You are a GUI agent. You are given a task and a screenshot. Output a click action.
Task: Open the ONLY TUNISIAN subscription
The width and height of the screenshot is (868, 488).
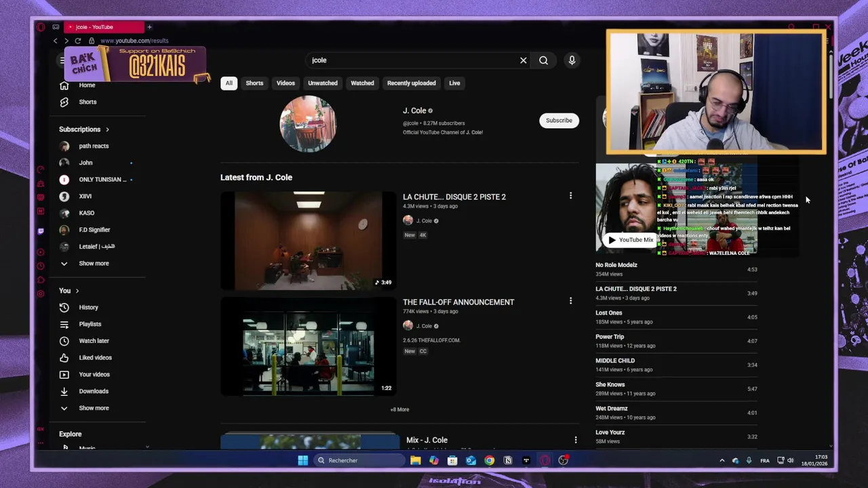[x=102, y=180]
